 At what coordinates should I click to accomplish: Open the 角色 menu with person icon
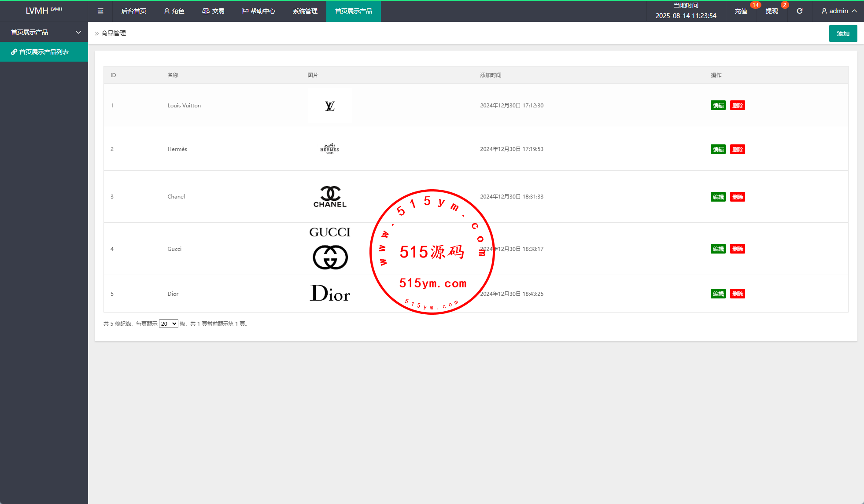tap(174, 11)
